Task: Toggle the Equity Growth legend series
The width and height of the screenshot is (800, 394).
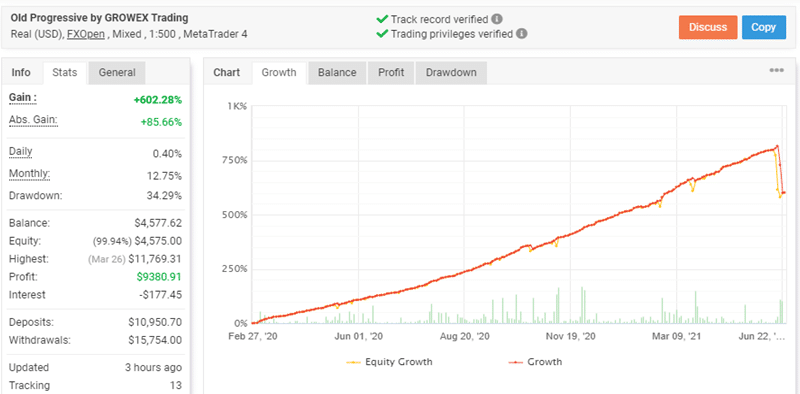Action: (389, 362)
